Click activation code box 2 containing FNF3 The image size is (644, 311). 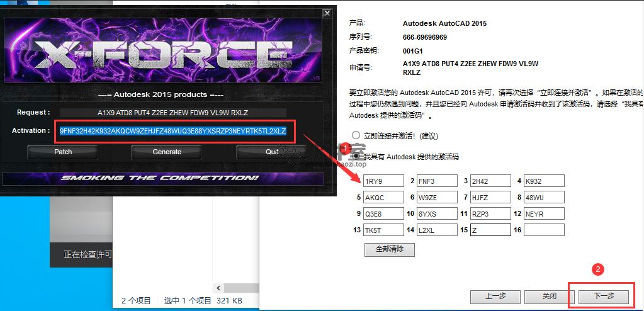(437, 181)
